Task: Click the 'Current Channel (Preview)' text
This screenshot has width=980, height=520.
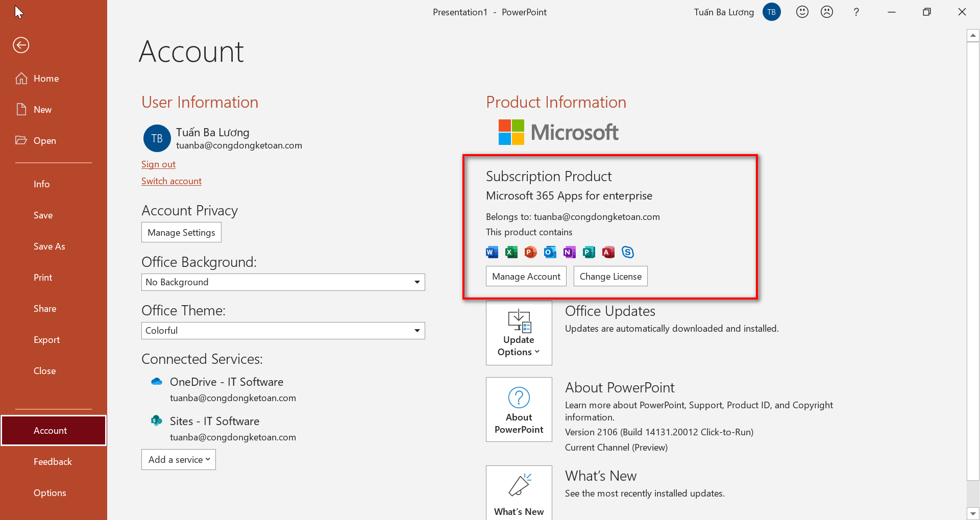Action: (x=616, y=448)
